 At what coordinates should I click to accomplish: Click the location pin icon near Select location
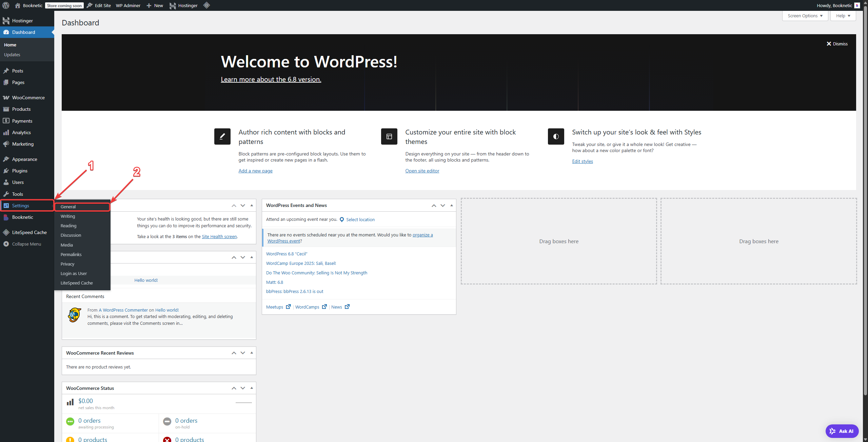click(342, 219)
